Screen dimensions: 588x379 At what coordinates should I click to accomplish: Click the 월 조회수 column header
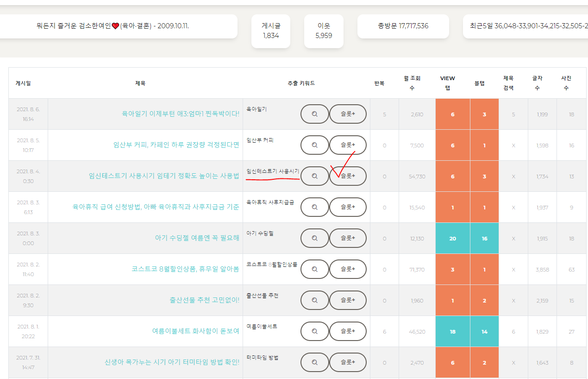pos(412,83)
